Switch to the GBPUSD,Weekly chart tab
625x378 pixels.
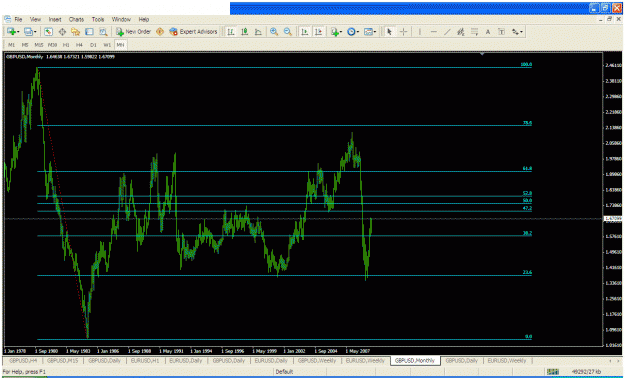317,361
